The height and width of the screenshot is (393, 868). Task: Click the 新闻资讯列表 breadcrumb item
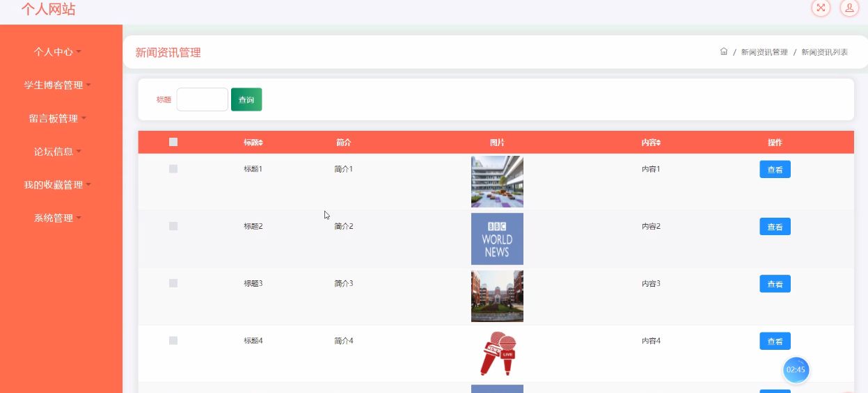(x=824, y=52)
